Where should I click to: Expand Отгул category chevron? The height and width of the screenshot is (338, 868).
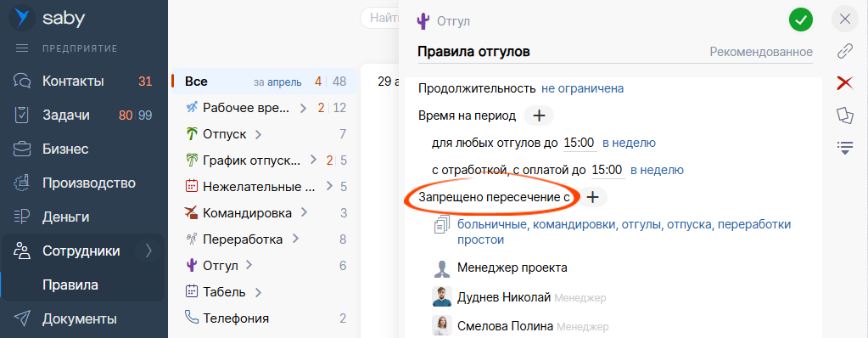pyautogui.click(x=249, y=266)
